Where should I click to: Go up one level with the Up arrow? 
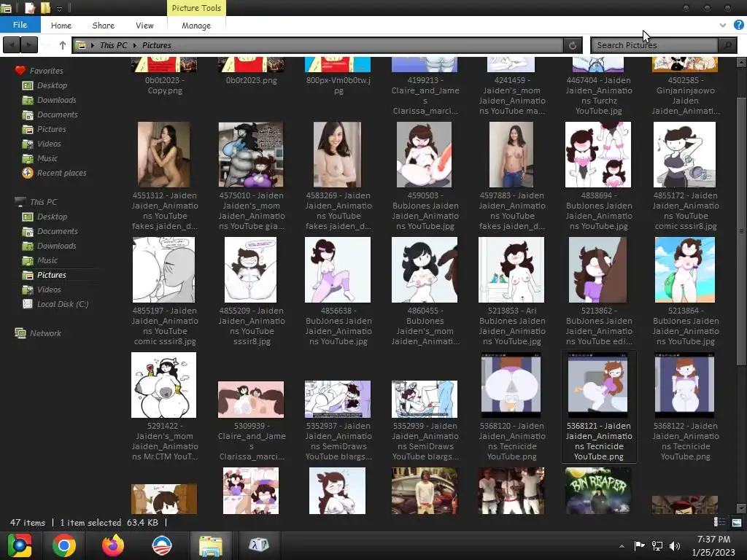point(63,45)
